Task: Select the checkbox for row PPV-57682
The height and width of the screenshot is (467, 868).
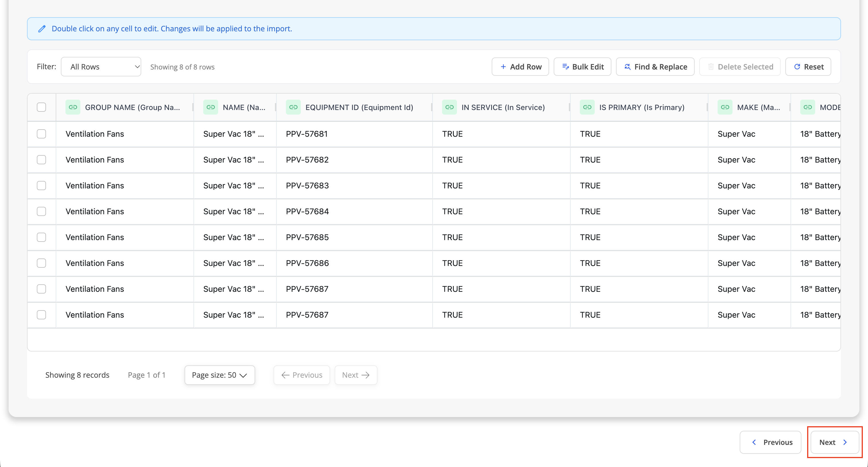Action: pos(41,160)
